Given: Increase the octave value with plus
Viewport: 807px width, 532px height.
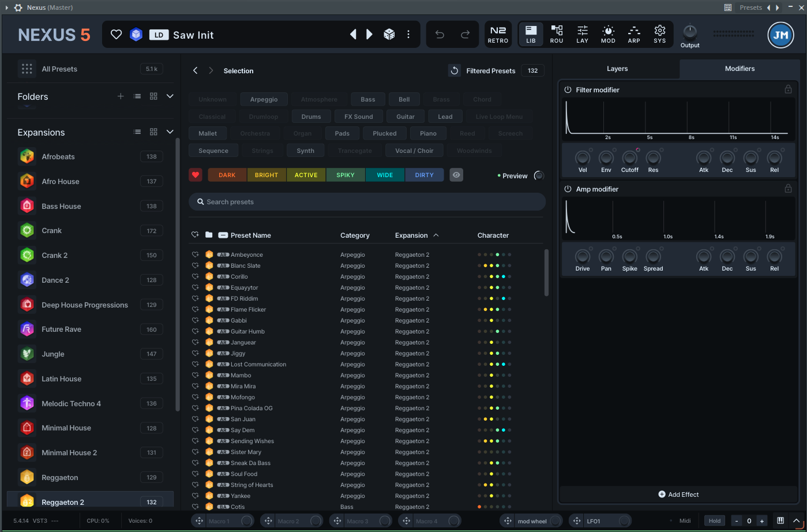Looking at the screenshot, I should 761,521.
